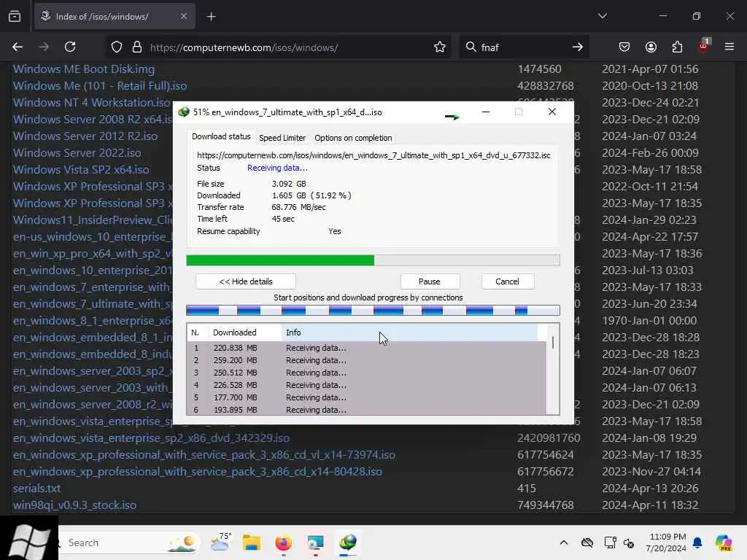Image resolution: width=747 pixels, height=560 pixels.
Task: Open the Pocket icon in toolbar
Action: (624, 47)
